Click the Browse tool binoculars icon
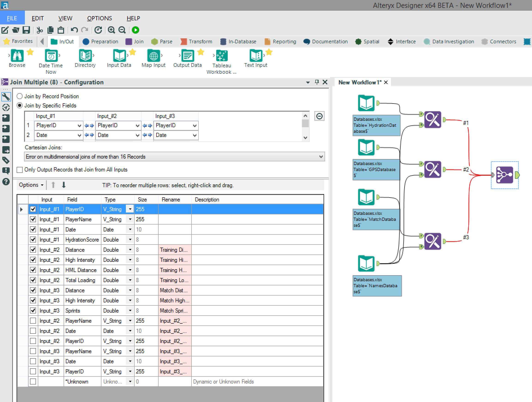532x402 pixels. point(17,56)
